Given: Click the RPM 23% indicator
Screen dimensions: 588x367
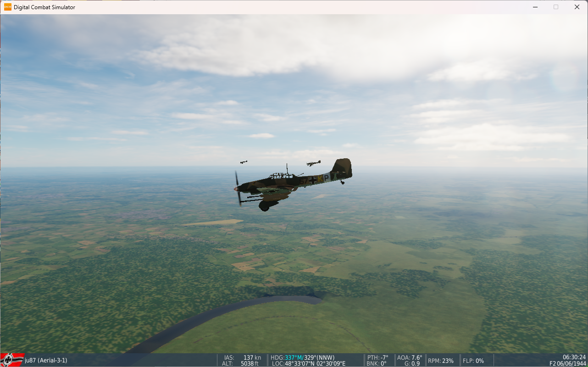Looking at the screenshot, I should click(x=441, y=361).
